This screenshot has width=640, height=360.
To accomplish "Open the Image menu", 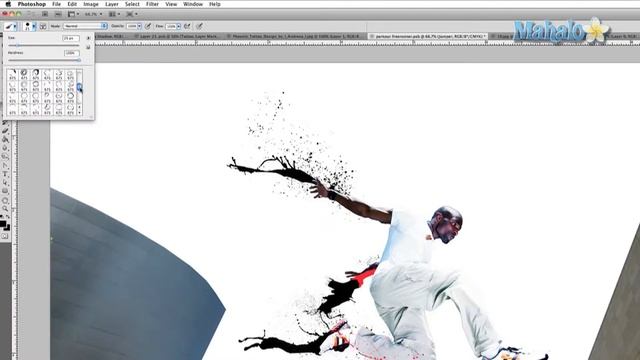I will 91,4.
